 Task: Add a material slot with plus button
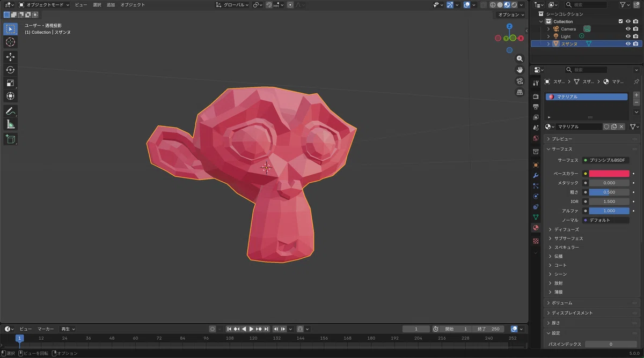(x=636, y=95)
